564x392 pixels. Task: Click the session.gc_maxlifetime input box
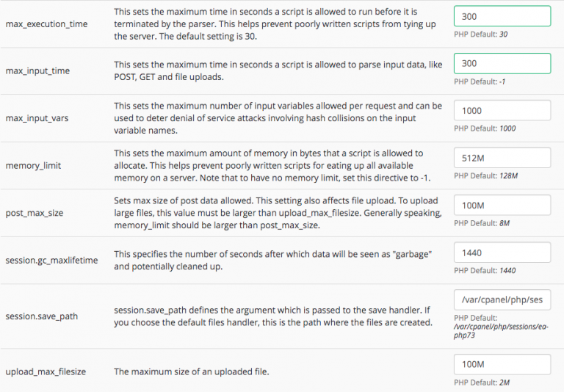tap(502, 253)
